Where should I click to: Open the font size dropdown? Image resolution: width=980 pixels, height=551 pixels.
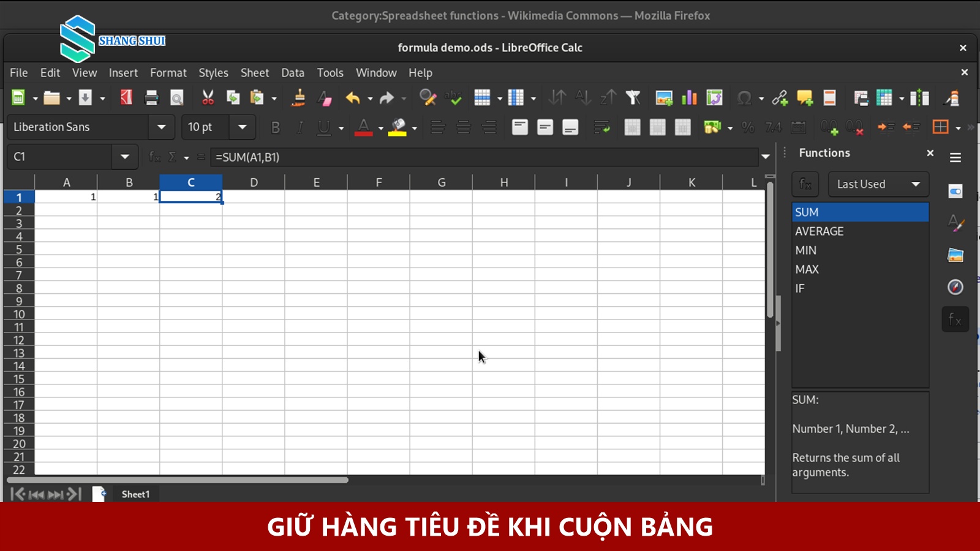(243, 127)
